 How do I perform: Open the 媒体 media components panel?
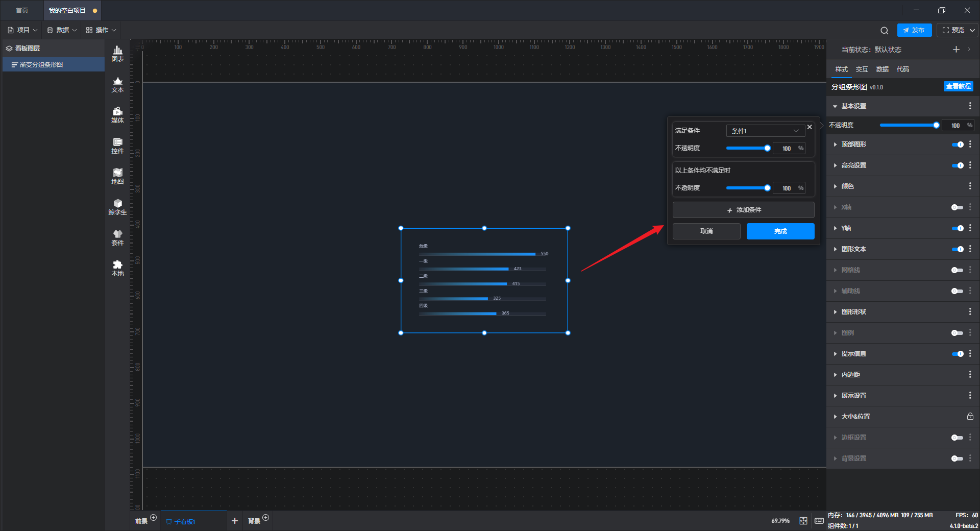[x=117, y=115]
